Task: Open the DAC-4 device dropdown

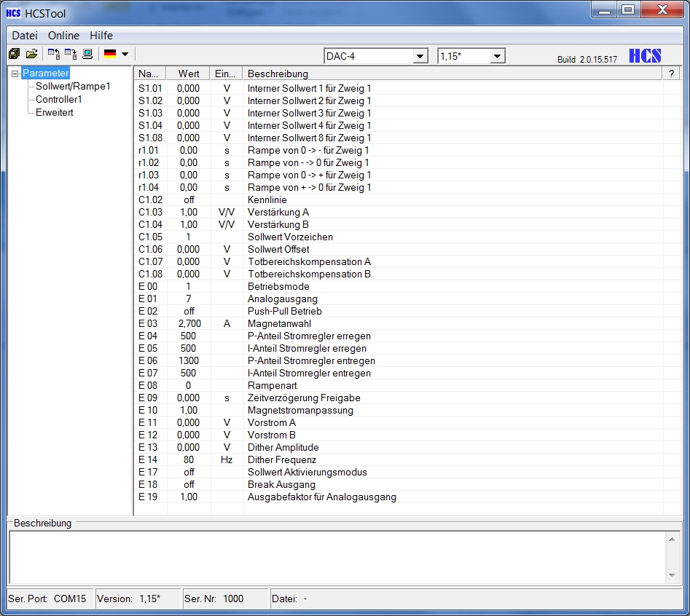Action: 420,55
